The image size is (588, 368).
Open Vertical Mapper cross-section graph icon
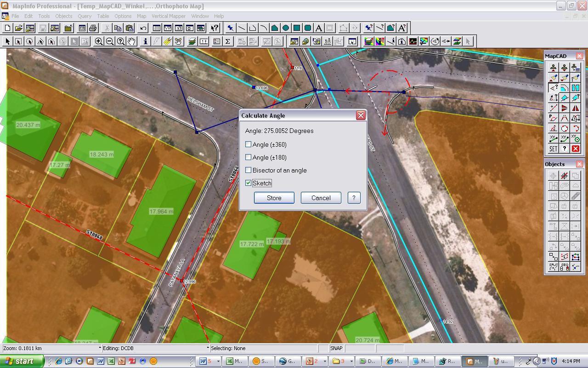[413, 41]
